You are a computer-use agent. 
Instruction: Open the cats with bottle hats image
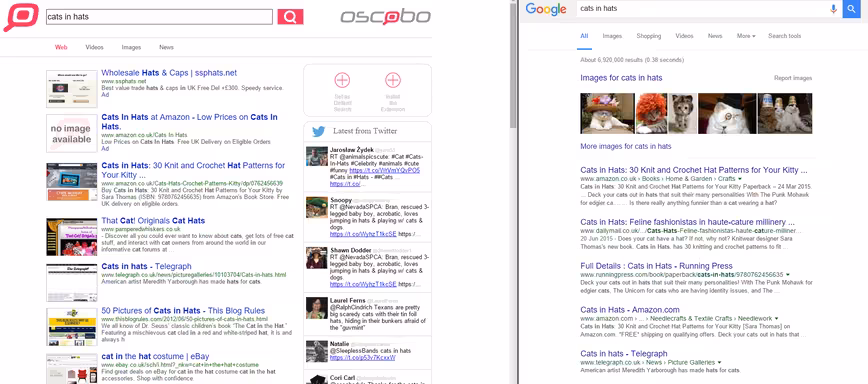click(785, 113)
